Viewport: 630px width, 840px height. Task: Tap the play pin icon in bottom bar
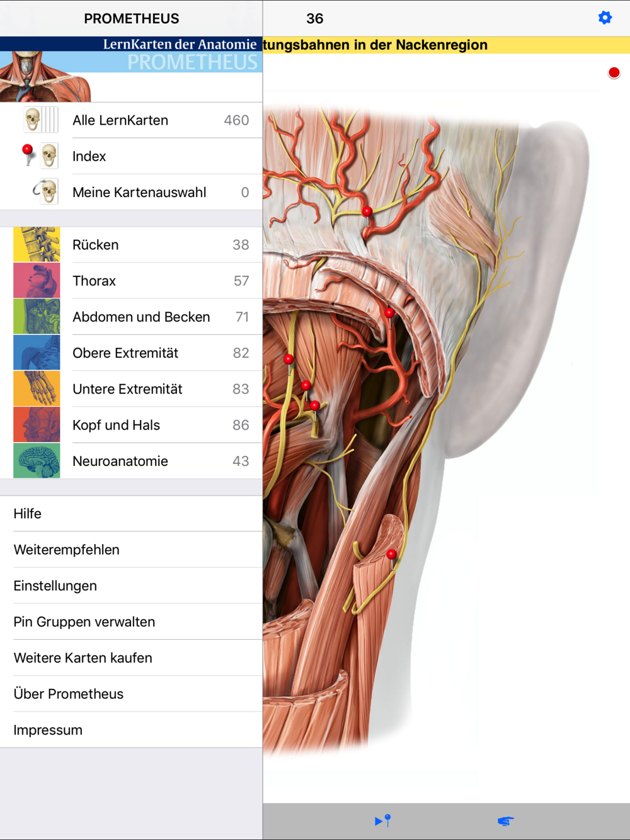click(382, 820)
